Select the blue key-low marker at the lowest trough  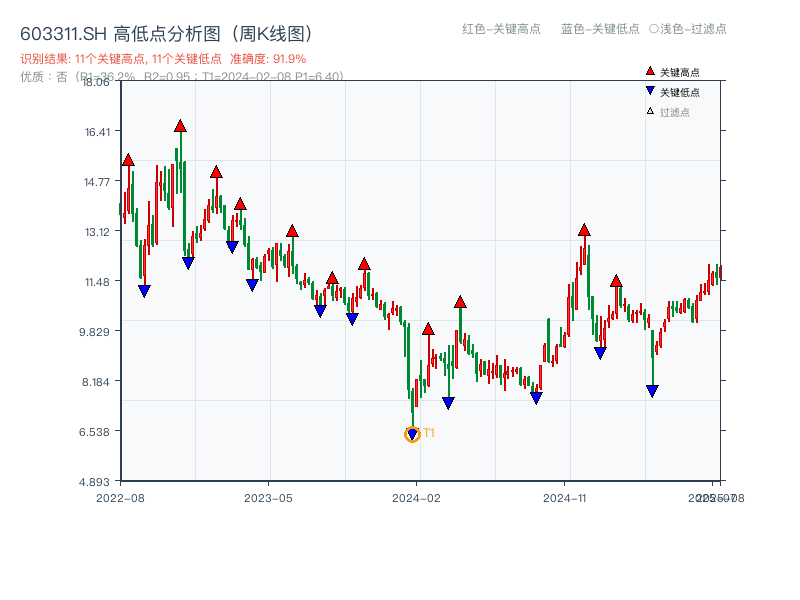(412, 434)
